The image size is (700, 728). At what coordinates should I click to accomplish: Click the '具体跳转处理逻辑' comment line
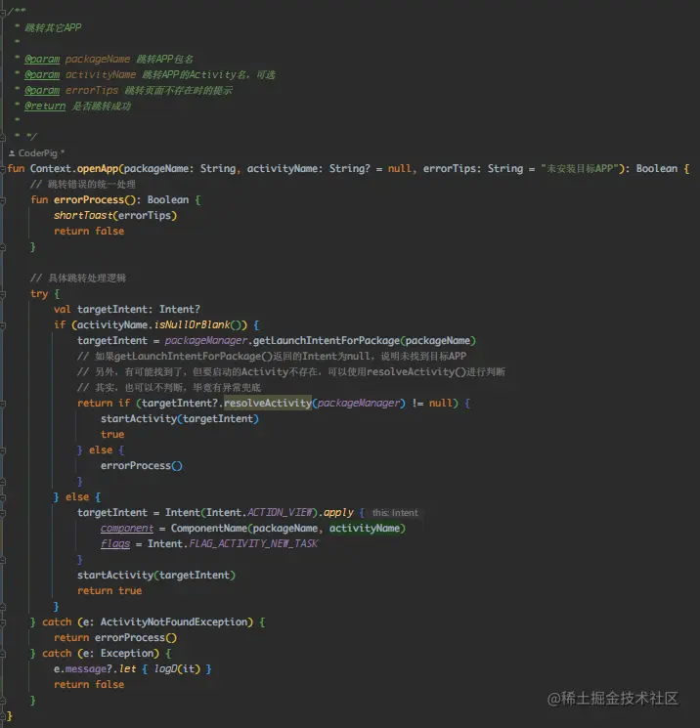78,278
